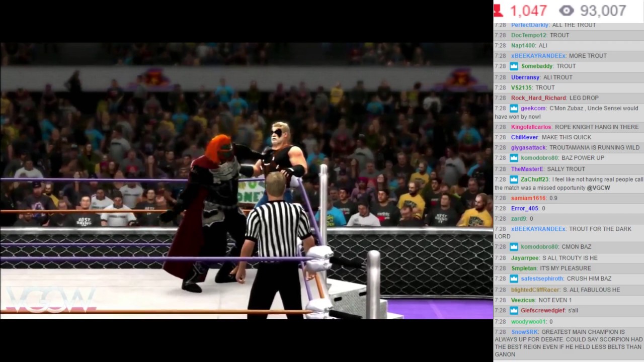Click the 'ROPE KNIGHT HANG IN THERE' message
Viewport: 644px width, 362px height.
(x=597, y=127)
